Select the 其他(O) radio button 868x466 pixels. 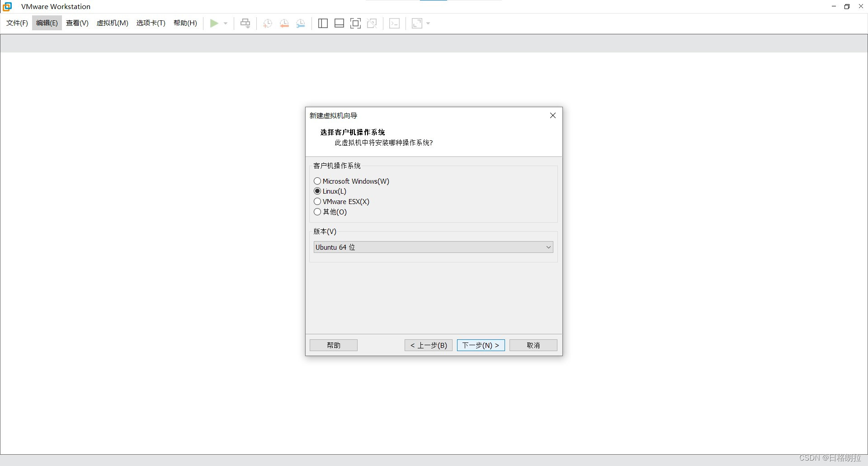tap(317, 212)
